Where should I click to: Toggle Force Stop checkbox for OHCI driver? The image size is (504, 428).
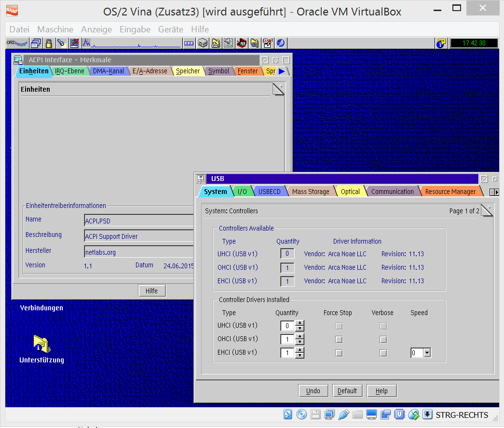[x=339, y=340]
